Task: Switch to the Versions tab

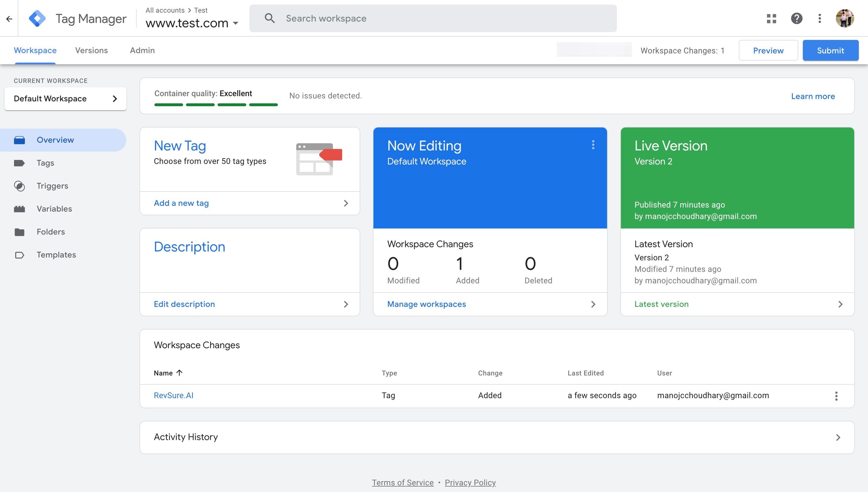Action: (x=91, y=50)
